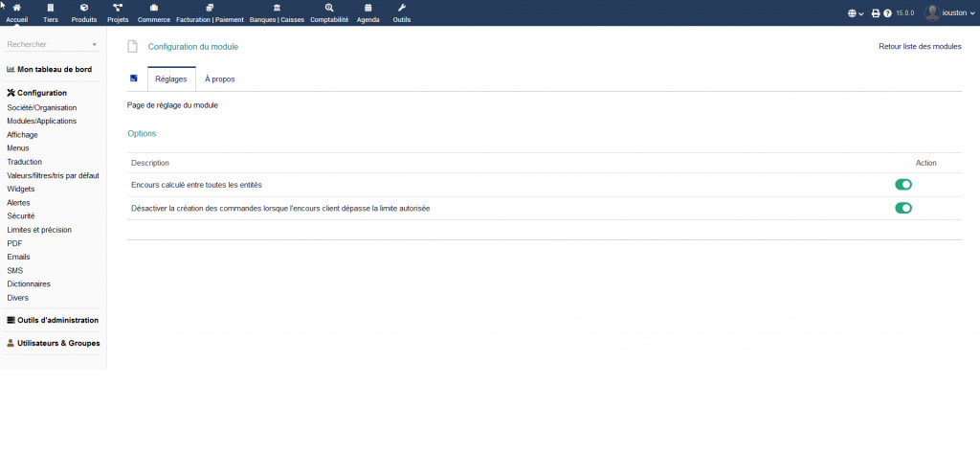This screenshot has width=980, height=473.
Task: Open Banques | Caisses menu icon
Action: (277, 8)
